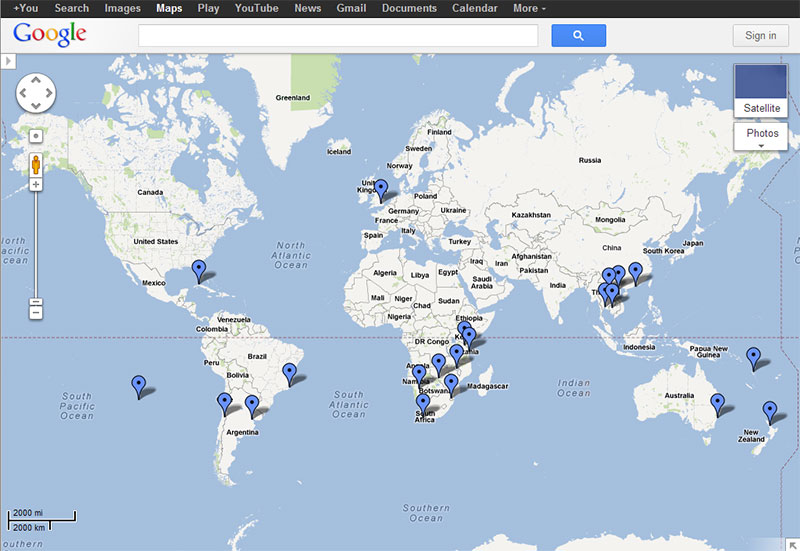The image size is (800, 551).
Task: Click the Google logo
Action: click(50, 35)
